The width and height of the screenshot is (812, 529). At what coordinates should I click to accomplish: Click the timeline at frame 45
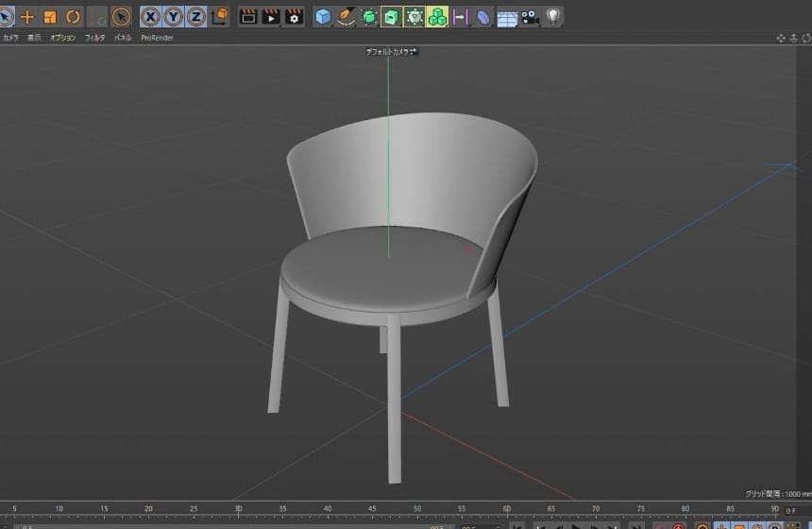pyautogui.click(x=372, y=509)
